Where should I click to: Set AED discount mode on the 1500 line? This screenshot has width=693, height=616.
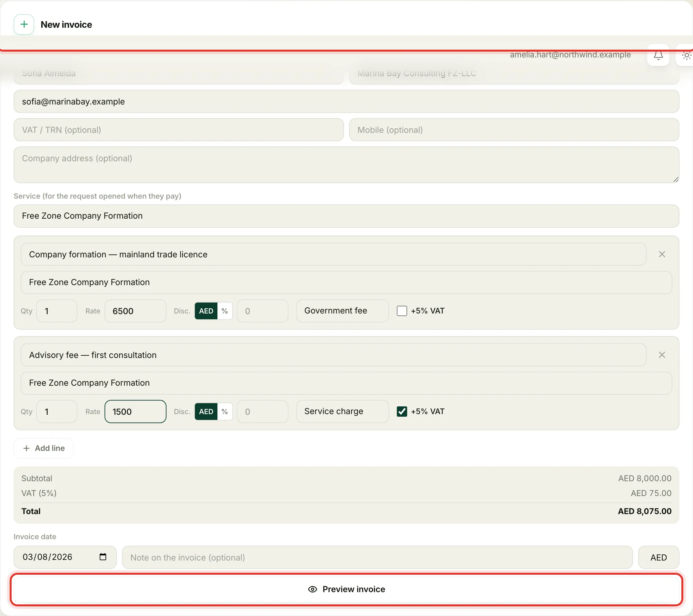point(206,411)
